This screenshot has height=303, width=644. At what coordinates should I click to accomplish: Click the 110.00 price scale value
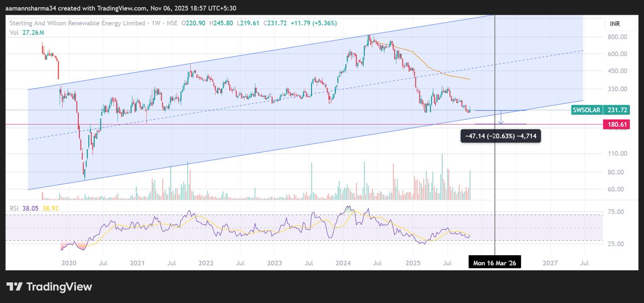[617, 154]
